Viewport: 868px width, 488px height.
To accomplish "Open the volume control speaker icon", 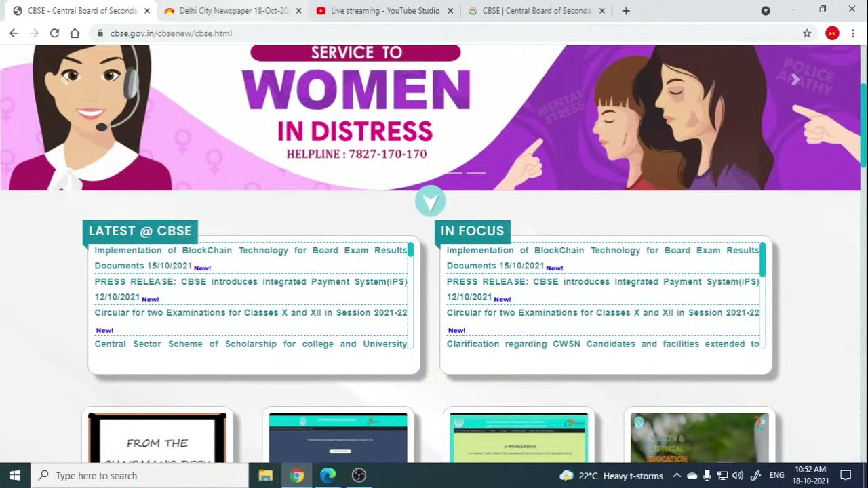I will (x=738, y=476).
